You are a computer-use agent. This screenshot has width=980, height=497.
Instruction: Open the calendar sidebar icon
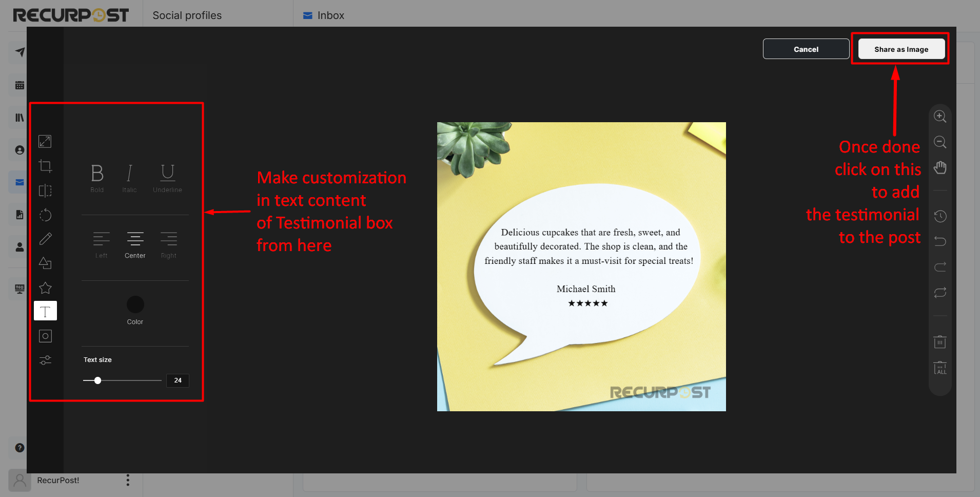[19, 85]
